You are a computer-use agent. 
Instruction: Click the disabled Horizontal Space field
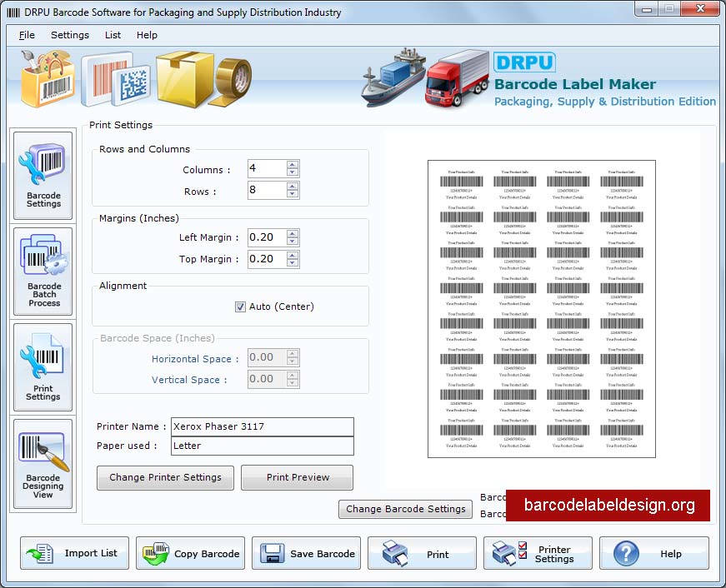[268, 357]
